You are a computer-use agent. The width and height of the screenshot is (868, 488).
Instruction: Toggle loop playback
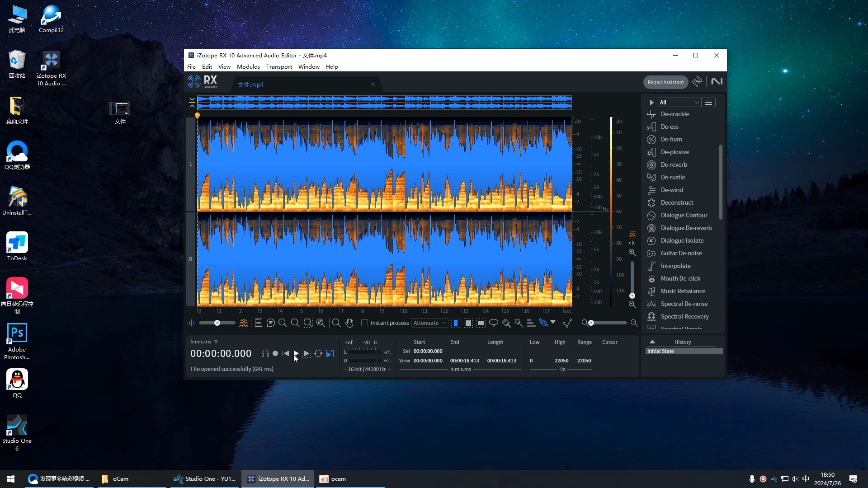pyautogui.click(x=318, y=353)
